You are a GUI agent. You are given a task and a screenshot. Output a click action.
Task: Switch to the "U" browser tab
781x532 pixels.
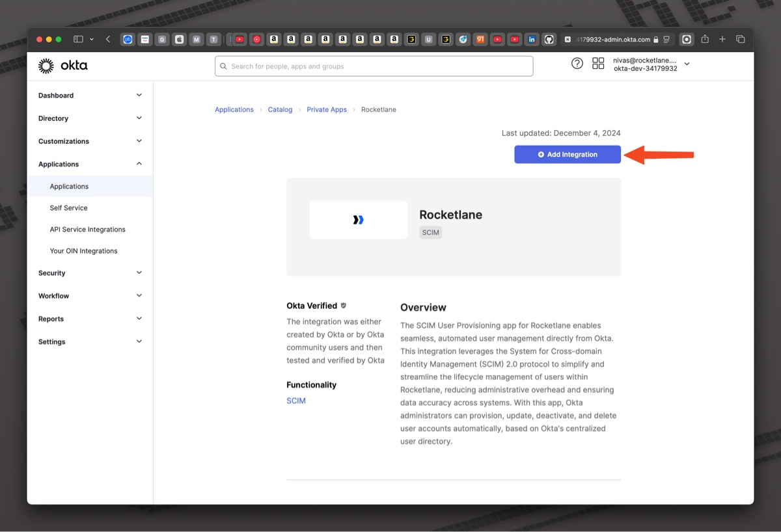(428, 39)
